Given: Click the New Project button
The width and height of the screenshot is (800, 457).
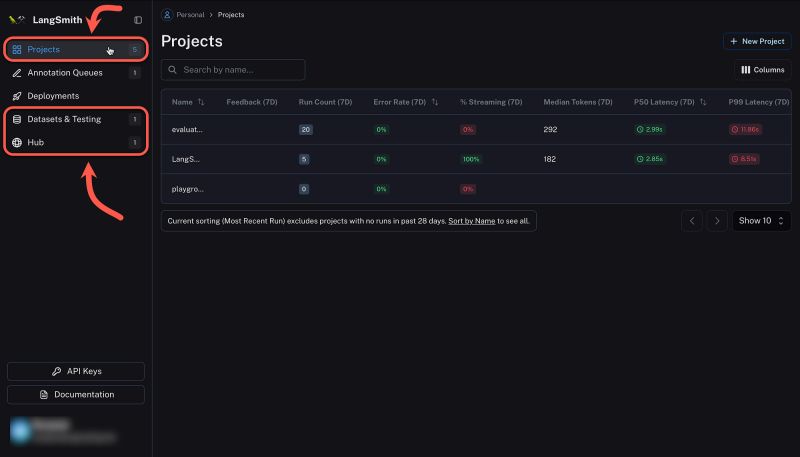Looking at the screenshot, I should 757,41.
